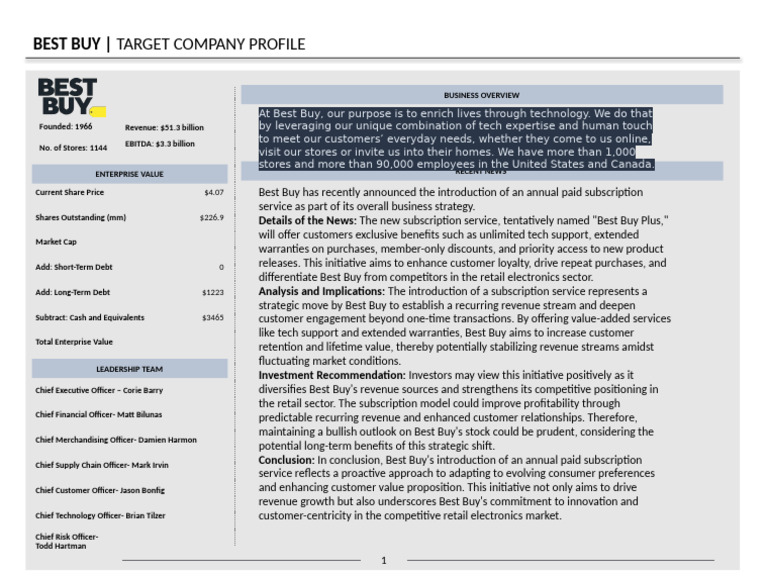The height and width of the screenshot is (576, 768).
Task: Click 'Best Buy has recently announced' opening sentence
Action: [451, 199]
